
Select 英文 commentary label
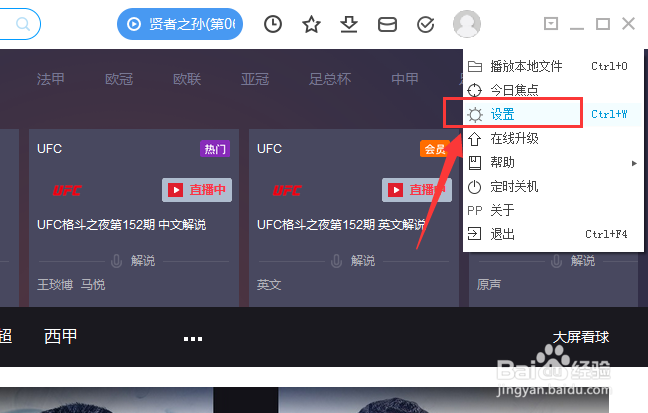(x=269, y=284)
